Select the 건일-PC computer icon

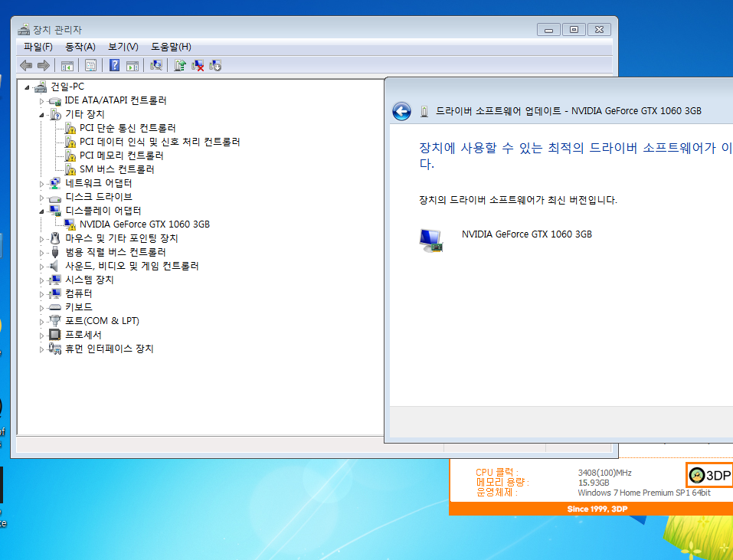pos(41,87)
